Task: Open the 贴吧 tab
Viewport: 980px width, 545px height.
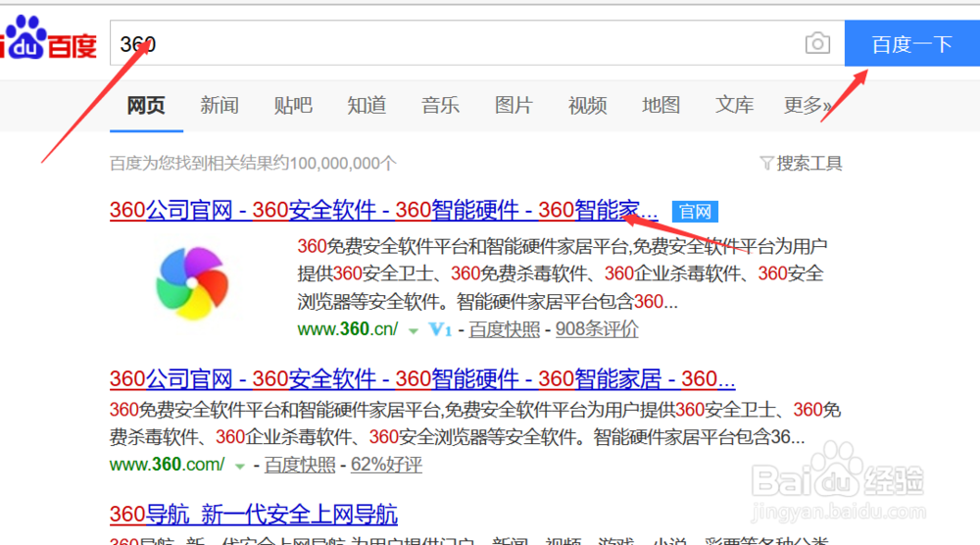Action: (292, 105)
